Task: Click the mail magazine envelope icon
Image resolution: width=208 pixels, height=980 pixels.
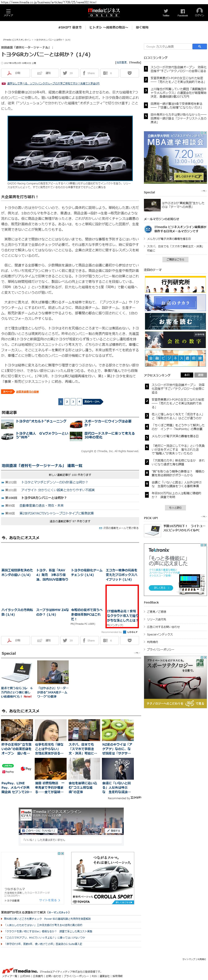Action: pyautogui.click(x=148, y=229)
